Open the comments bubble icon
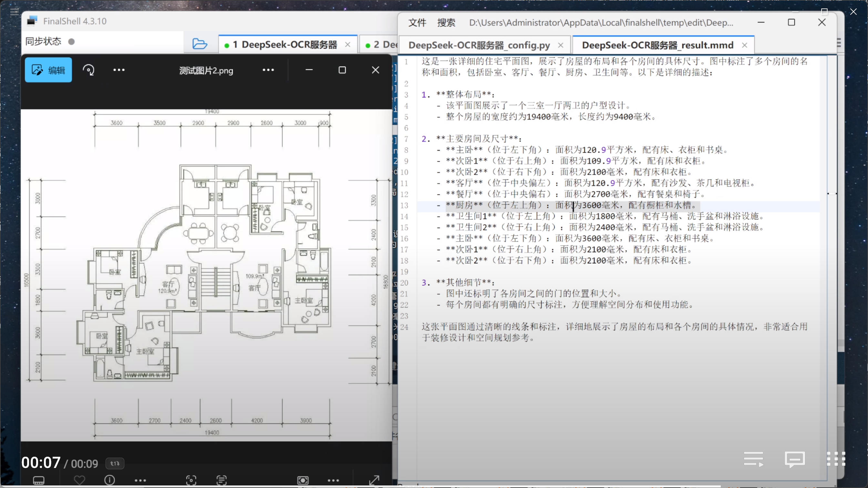 coord(795,459)
